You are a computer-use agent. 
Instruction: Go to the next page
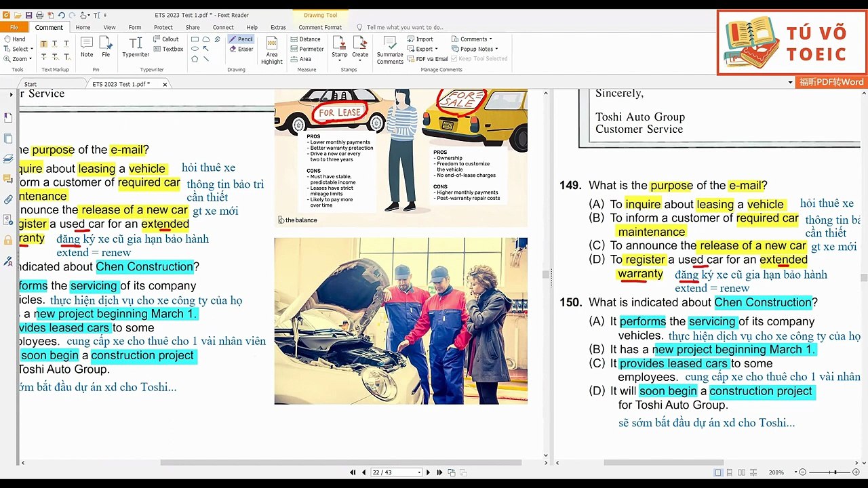(x=428, y=472)
